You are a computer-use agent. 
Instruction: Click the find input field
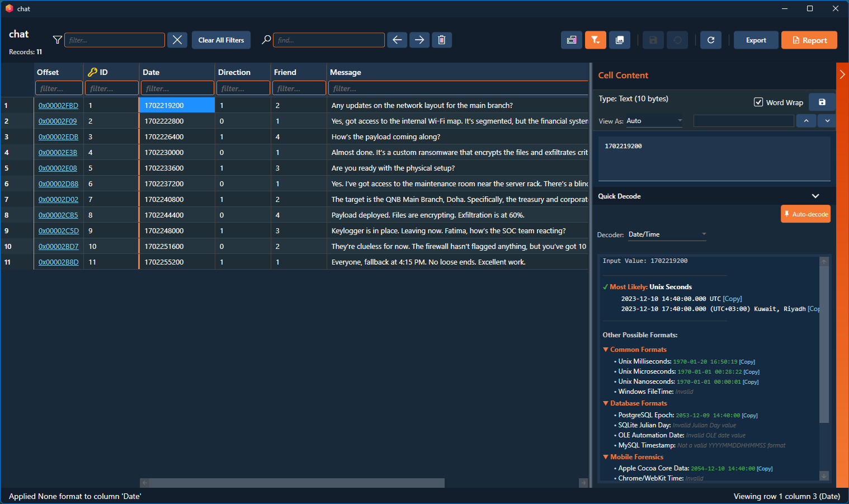329,40
